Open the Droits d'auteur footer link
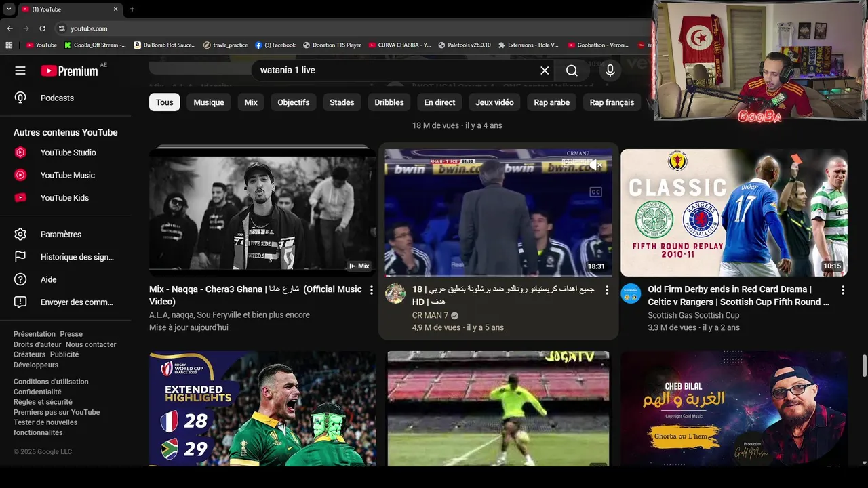The image size is (868, 488). pyautogui.click(x=37, y=344)
